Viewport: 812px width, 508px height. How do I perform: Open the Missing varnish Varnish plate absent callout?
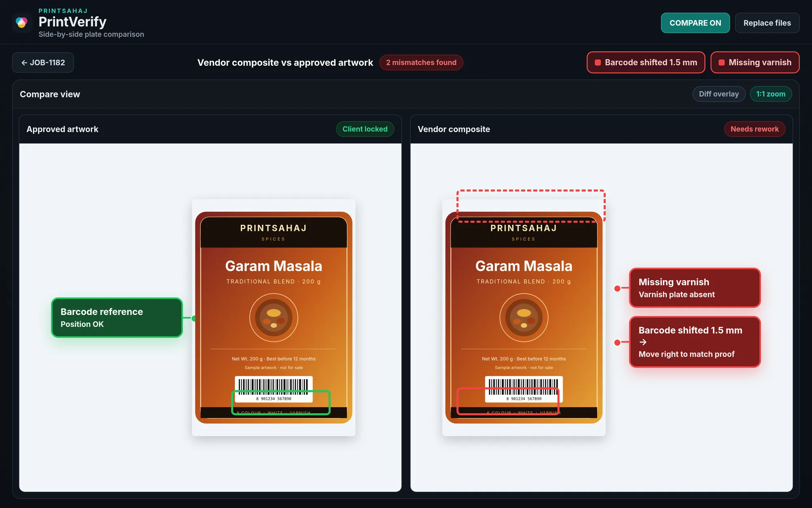(x=695, y=288)
